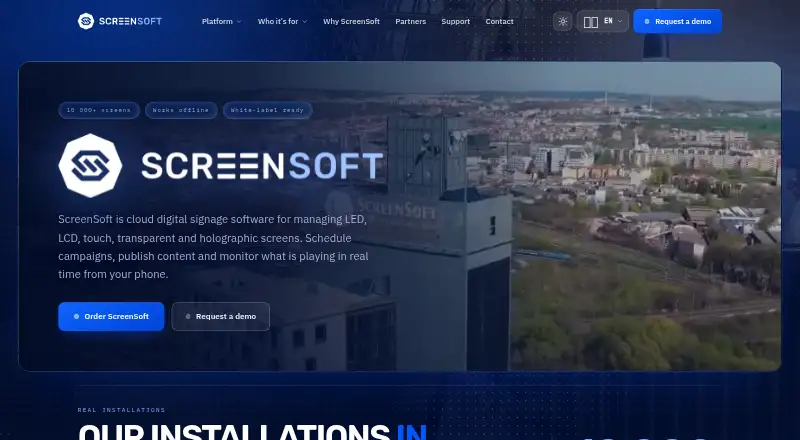Viewport: 800px width, 440px height.
Task: Click the Works offline badge
Action: [x=181, y=110]
